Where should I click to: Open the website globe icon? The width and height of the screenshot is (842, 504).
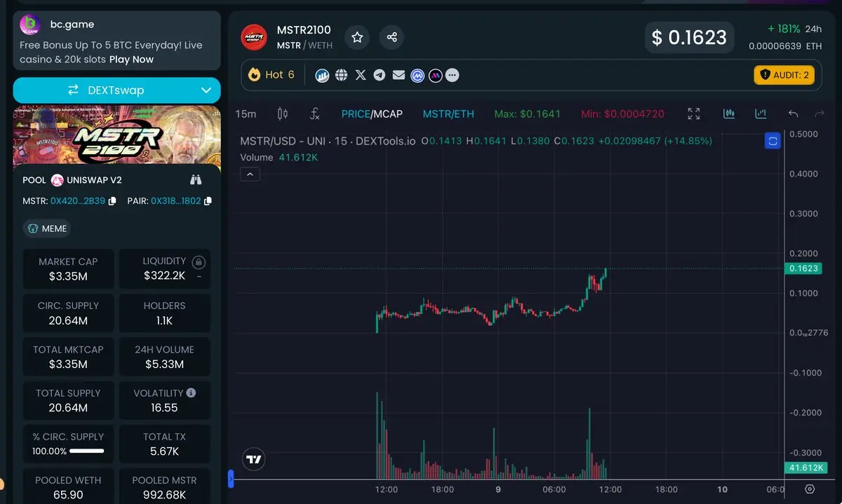(342, 75)
